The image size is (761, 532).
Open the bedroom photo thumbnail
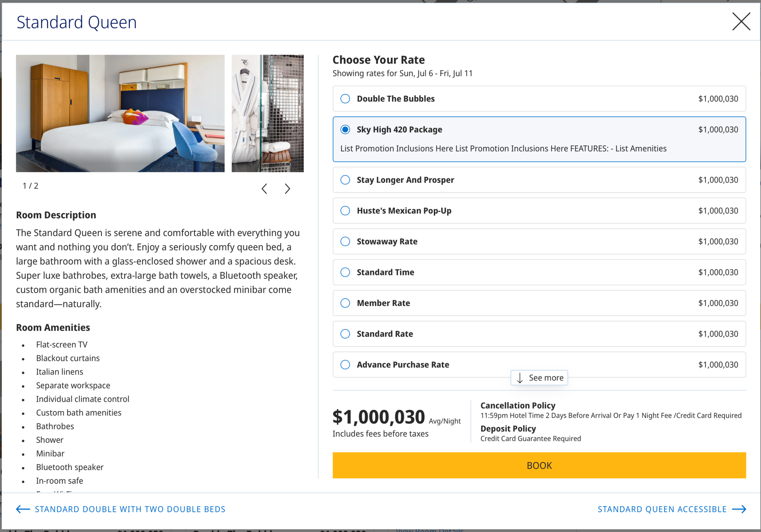120,113
